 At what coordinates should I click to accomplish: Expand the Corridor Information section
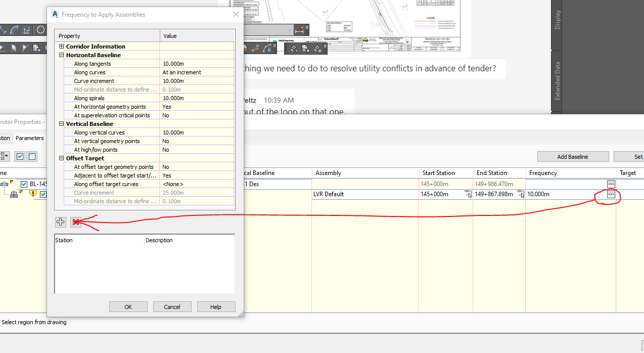coord(61,46)
